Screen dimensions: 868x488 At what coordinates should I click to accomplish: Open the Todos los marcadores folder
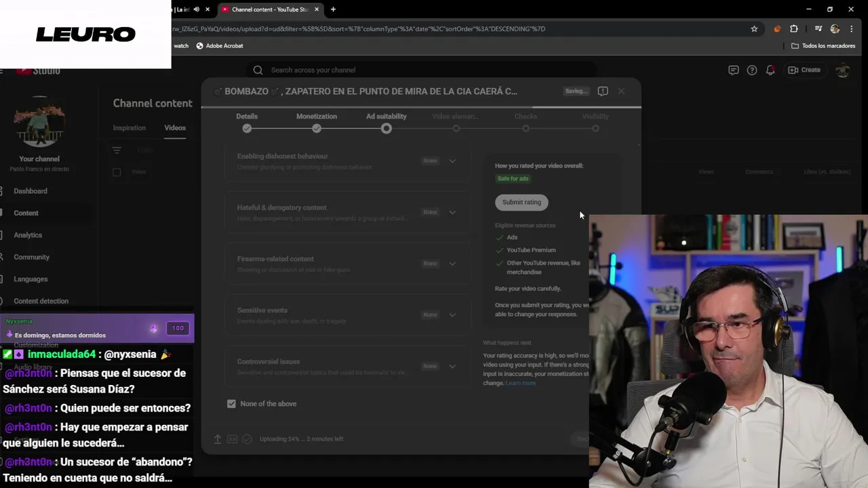pyautogui.click(x=823, y=45)
